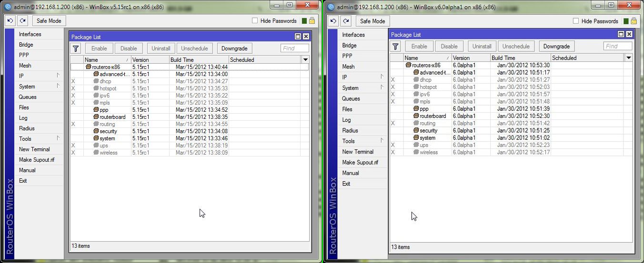
Task: Toggle Hide Passwords in v5.15rc1 window
Action: coord(255,20)
